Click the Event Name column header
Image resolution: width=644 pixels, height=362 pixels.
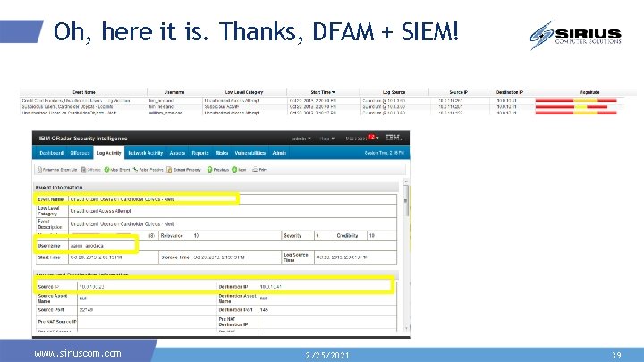(x=84, y=92)
